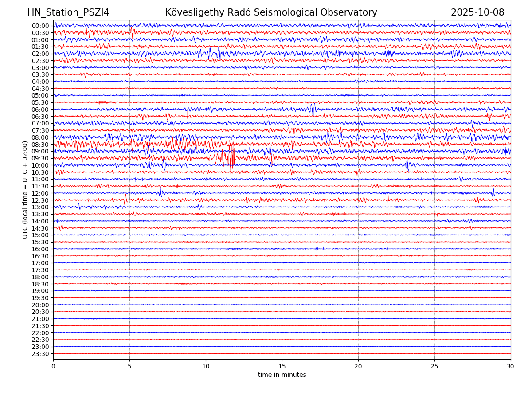Click the 09:30 row time label

(x=40, y=158)
